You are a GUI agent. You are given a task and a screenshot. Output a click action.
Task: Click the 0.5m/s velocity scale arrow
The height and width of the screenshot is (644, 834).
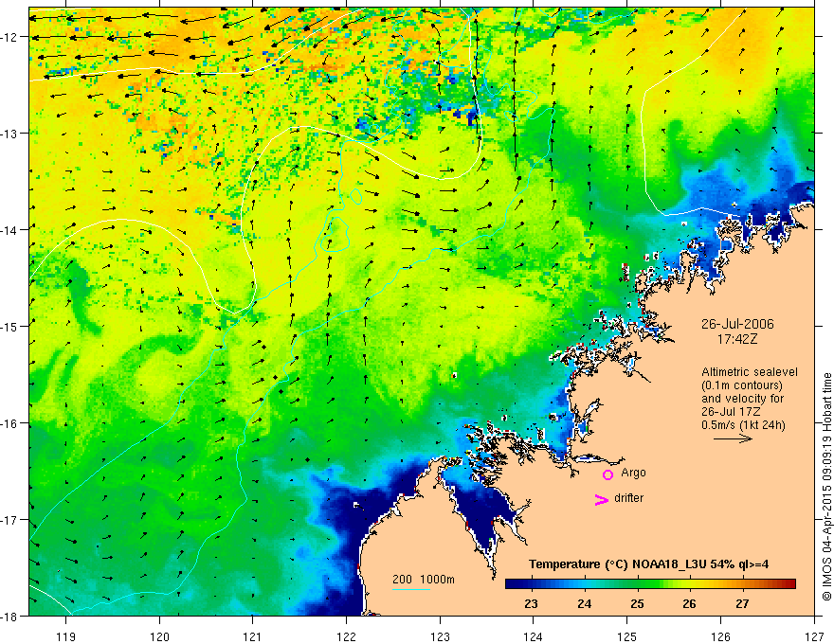[733, 438]
